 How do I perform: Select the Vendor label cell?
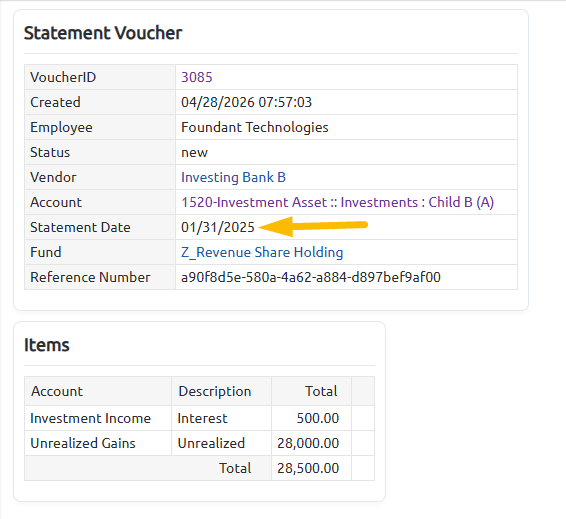tap(100, 177)
